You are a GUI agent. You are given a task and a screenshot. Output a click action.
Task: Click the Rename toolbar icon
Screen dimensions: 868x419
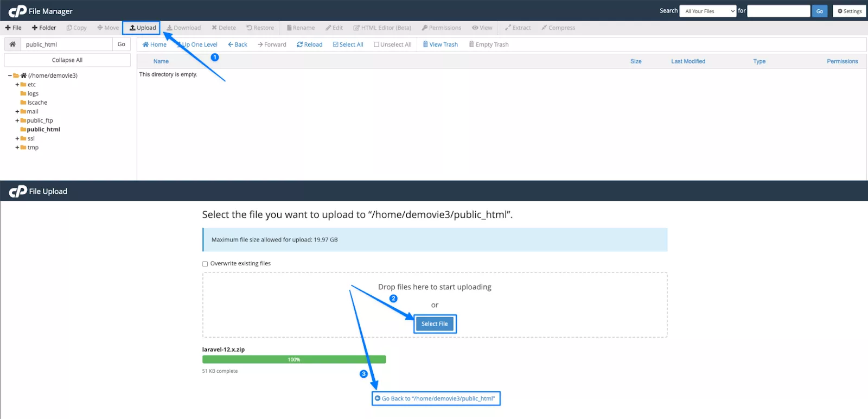(x=301, y=28)
